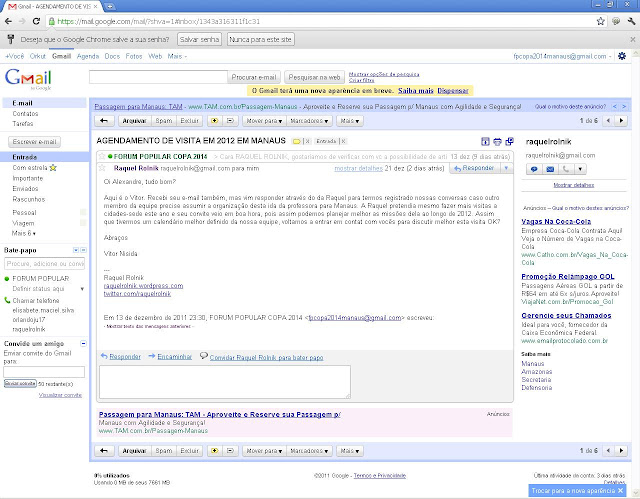This screenshot has width=640, height=499.
Task: Send email to raquelrolnik envelope icon
Action: [550, 169]
